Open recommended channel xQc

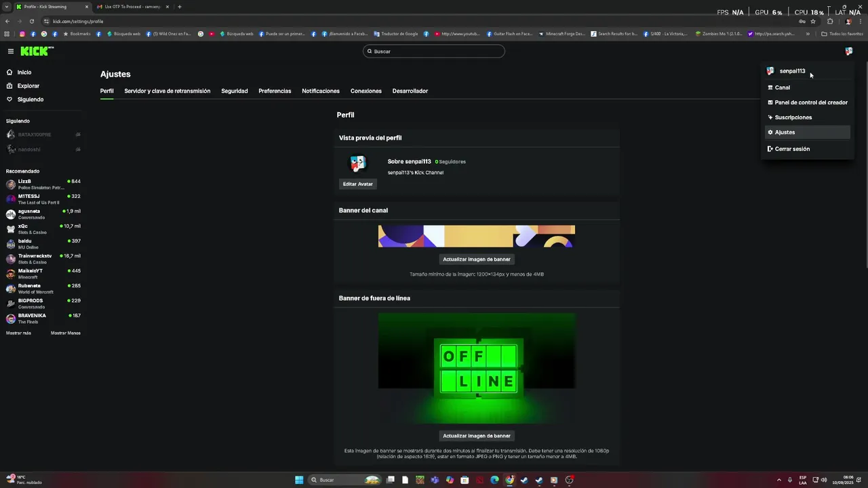click(x=43, y=229)
